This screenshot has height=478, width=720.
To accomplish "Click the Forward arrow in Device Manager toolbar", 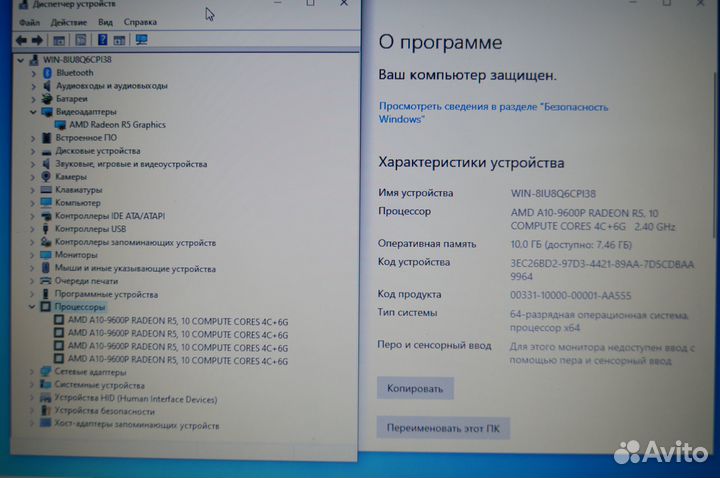I will click(x=38, y=40).
